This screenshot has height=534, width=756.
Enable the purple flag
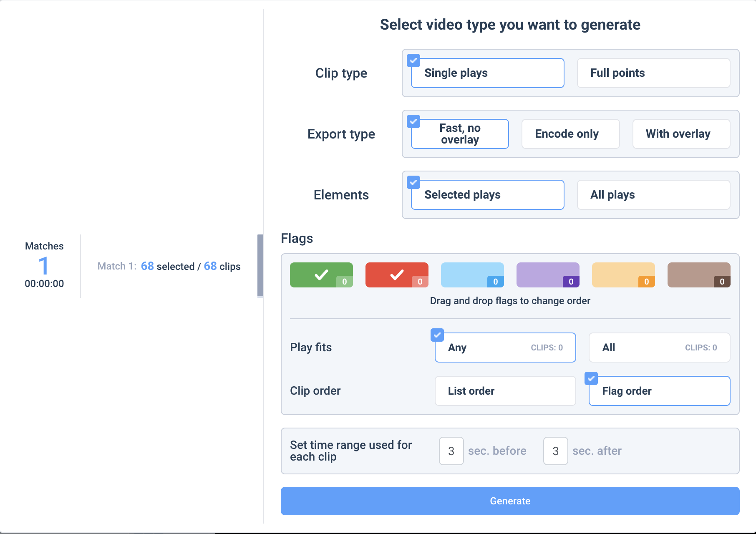(x=547, y=275)
